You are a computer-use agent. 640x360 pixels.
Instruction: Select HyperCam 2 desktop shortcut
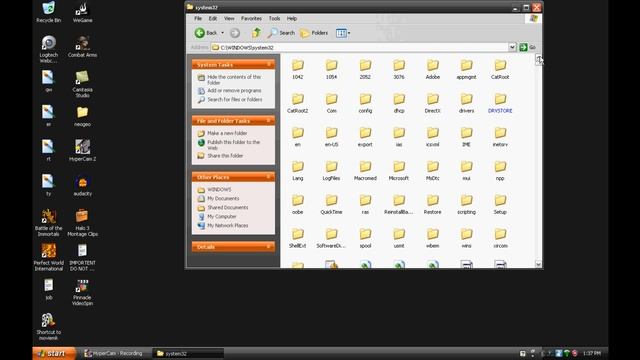pyautogui.click(x=82, y=150)
